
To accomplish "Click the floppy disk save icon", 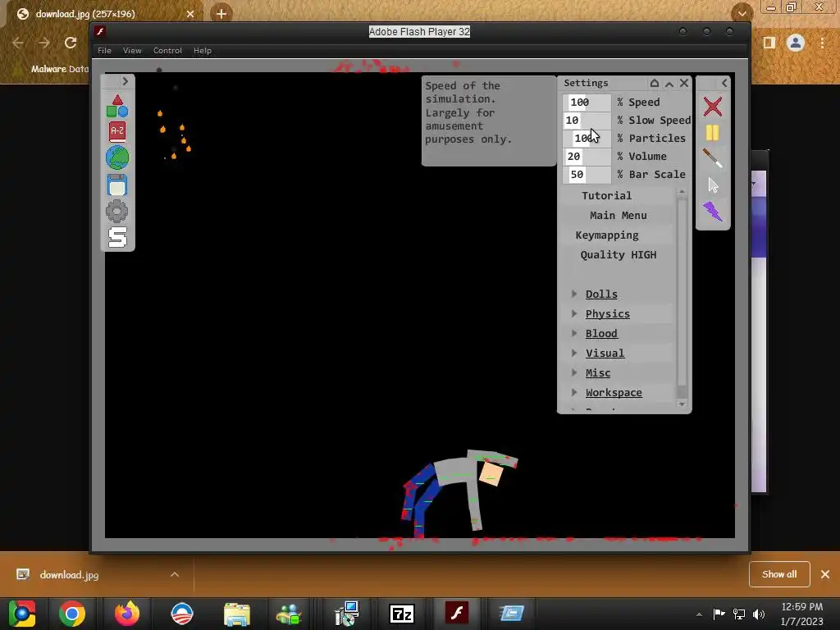I will pyautogui.click(x=117, y=185).
